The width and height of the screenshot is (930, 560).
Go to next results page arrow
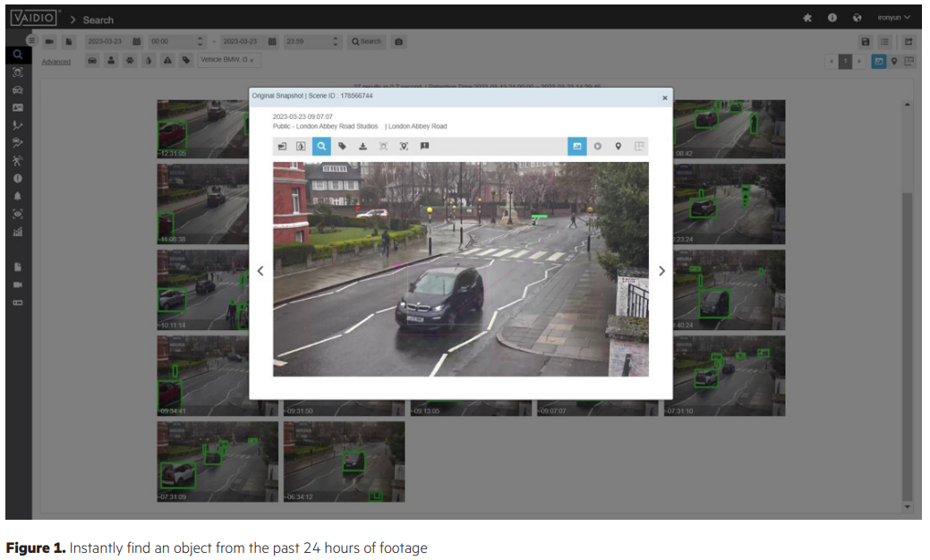coord(858,61)
